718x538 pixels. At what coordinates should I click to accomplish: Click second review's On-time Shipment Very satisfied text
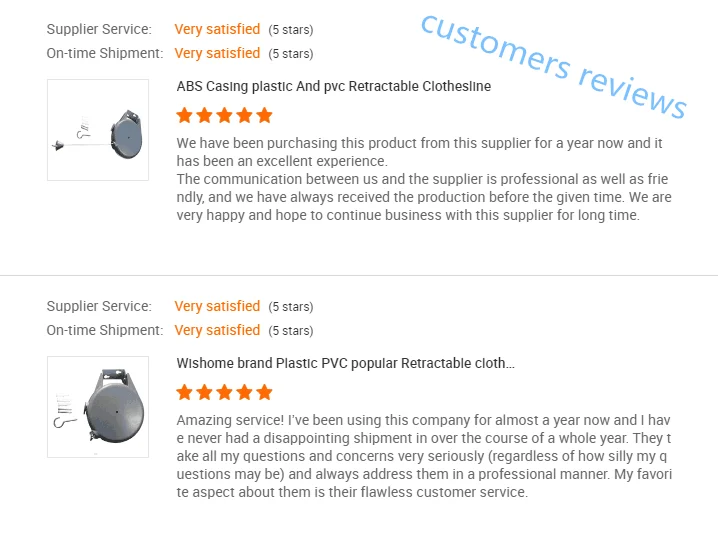(217, 330)
